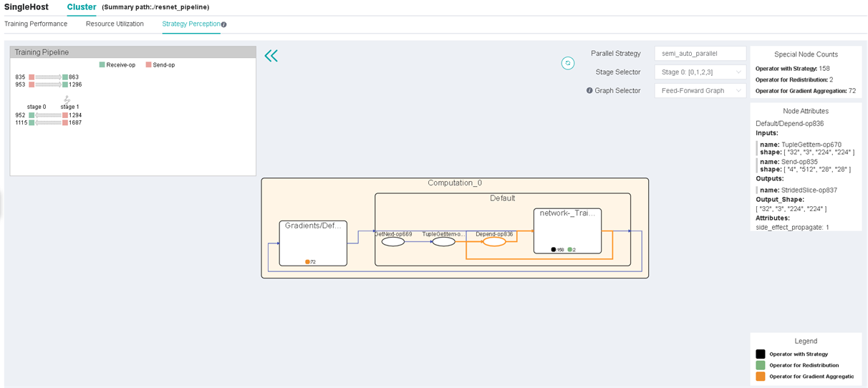Select the Depend-op836 orange ellipse node

point(494,242)
